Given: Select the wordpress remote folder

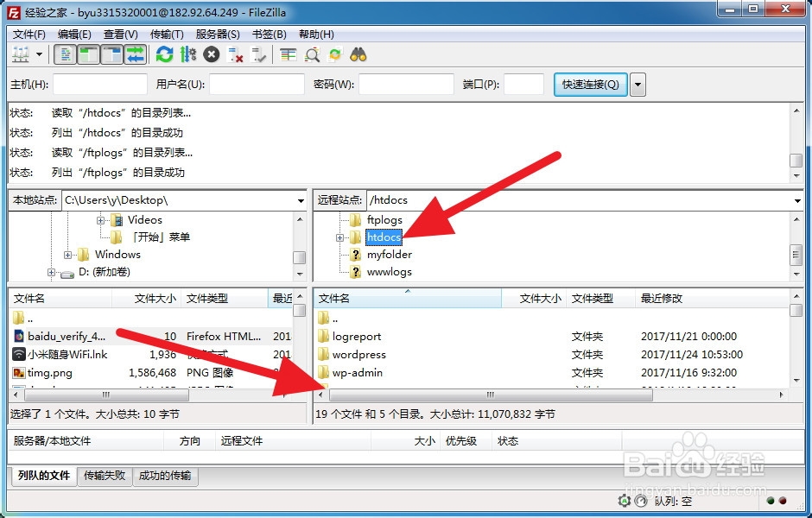Looking at the screenshot, I should pyautogui.click(x=358, y=355).
